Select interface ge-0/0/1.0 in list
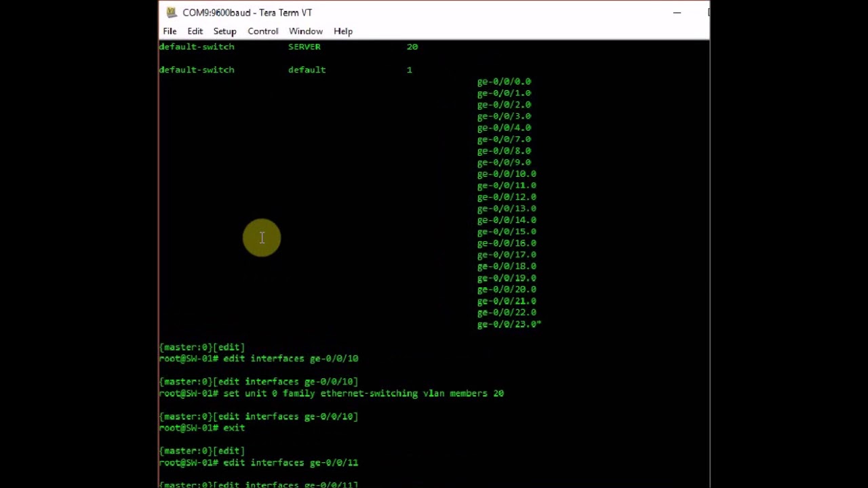Viewport: 868px width, 488px height. tap(504, 93)
